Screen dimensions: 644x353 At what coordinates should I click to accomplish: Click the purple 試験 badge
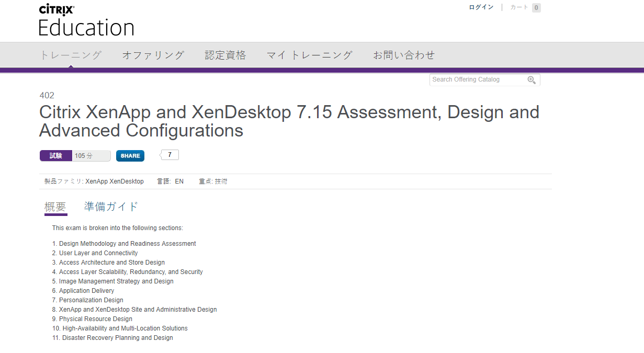tap(56, 156)
